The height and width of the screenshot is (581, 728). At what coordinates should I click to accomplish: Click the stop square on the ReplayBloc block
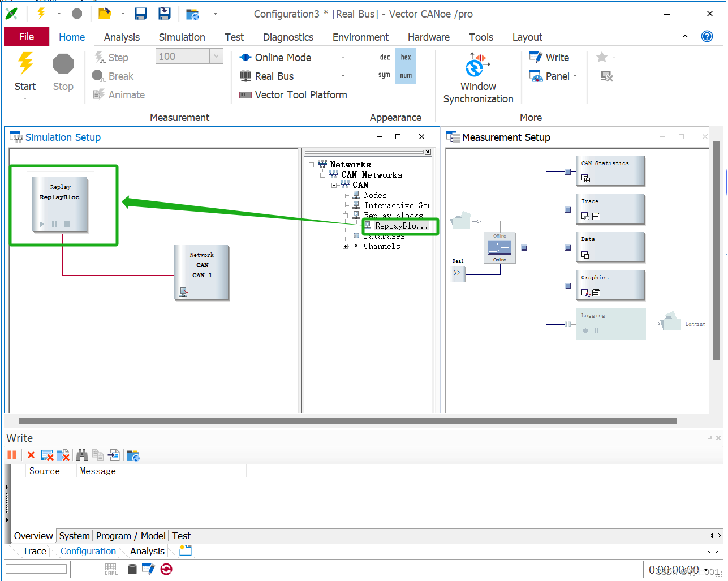pyautogui.click(x=67, y=224)
